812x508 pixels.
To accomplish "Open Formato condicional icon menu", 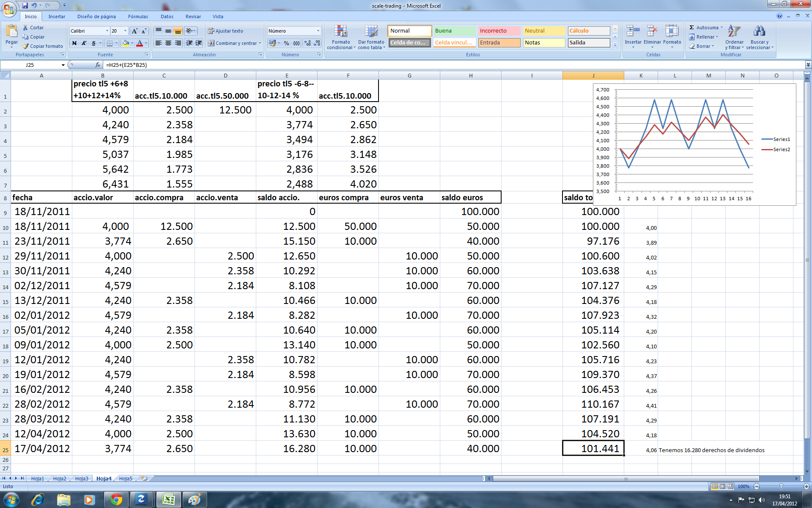I will (x=341, y=32).
